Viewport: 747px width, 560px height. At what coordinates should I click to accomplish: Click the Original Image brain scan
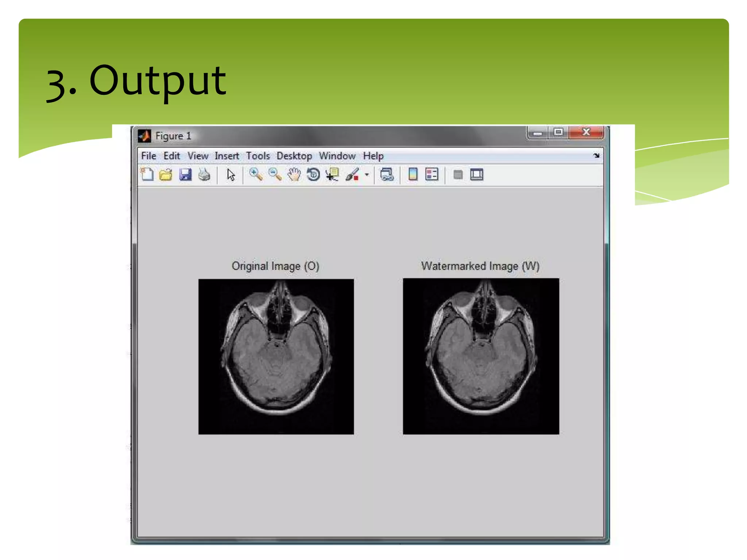pyautogui.click(x=276, y=357)
